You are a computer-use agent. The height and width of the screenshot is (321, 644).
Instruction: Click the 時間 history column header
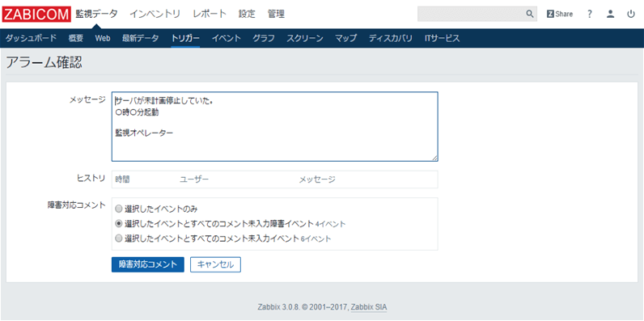(x=123, y=180)
